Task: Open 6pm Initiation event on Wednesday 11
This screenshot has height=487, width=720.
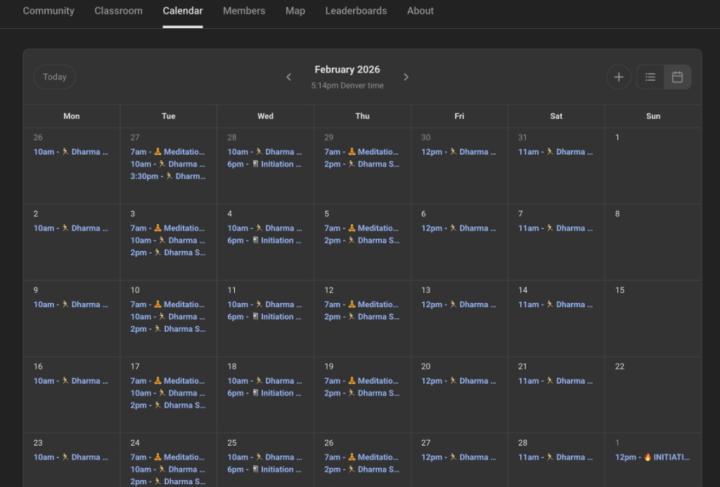Action: point(264,317)
